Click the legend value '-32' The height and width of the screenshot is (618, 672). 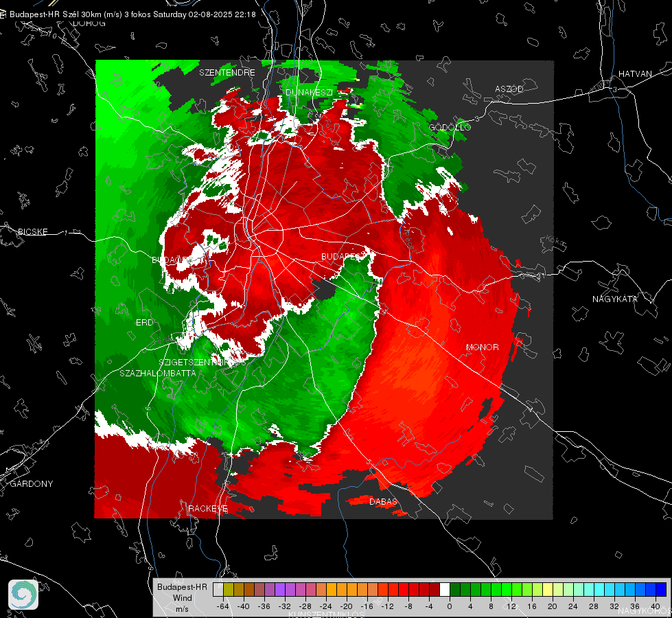pos(285,606)
